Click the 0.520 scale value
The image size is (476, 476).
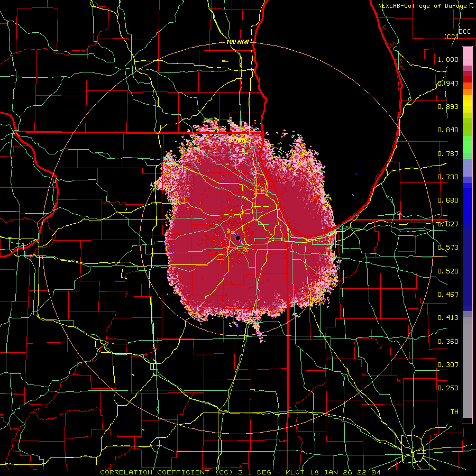pos(448,271)
